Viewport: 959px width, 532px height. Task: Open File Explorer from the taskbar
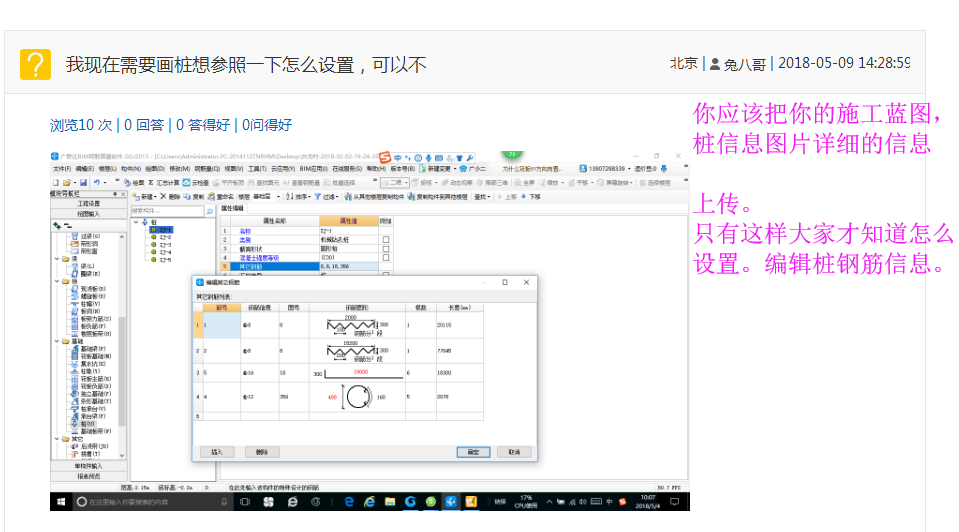[x=390, y=502]
